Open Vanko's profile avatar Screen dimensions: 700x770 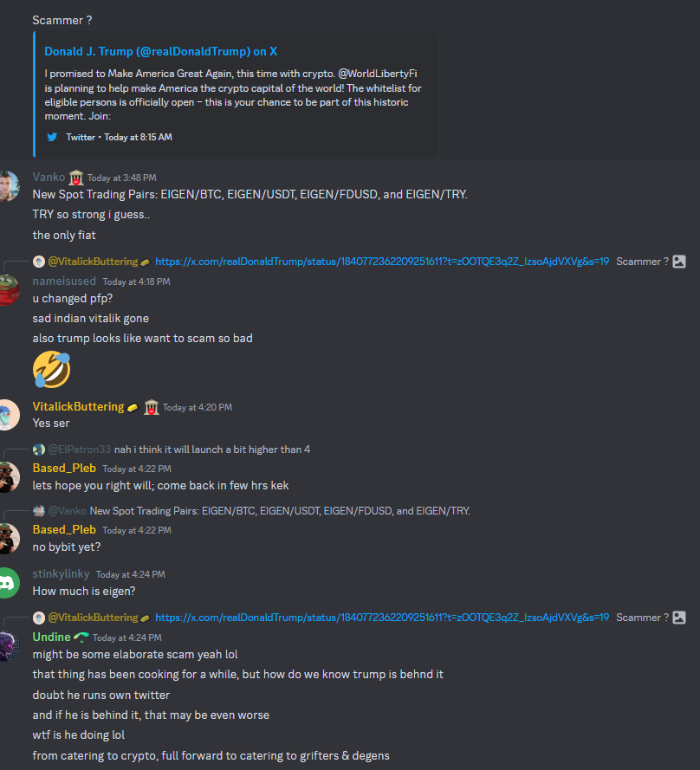pyautogui.click(x=9, y=186)
